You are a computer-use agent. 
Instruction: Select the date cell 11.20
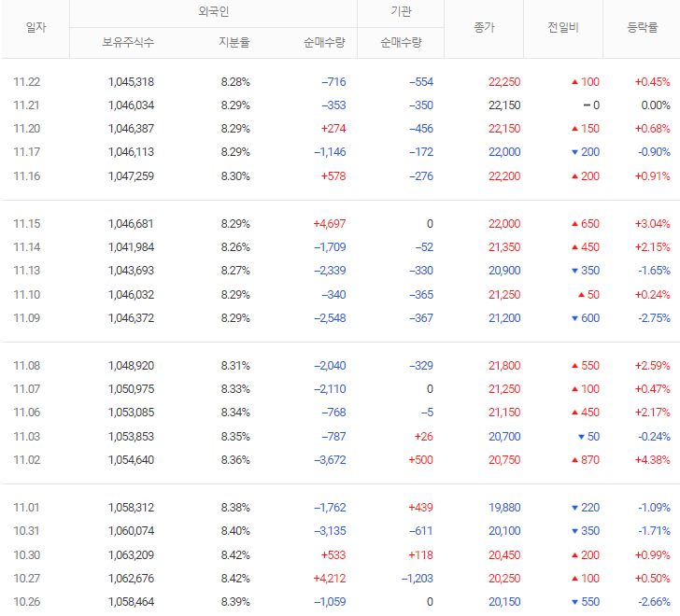[27, 129]
